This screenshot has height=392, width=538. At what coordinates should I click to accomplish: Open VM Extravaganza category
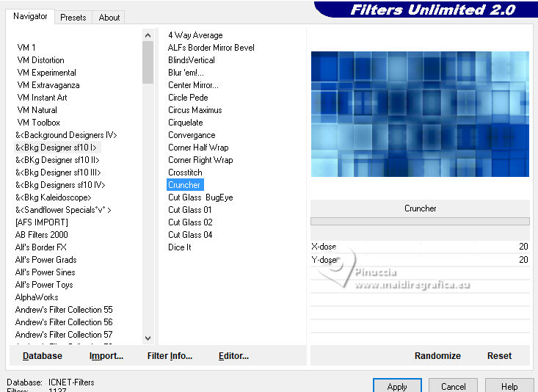click(x=48, y=84)
